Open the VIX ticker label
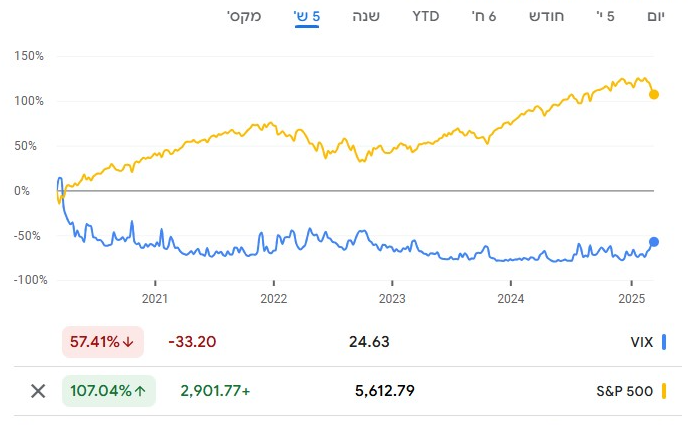This screenshot has width=688, height=425. coord(641,342)
